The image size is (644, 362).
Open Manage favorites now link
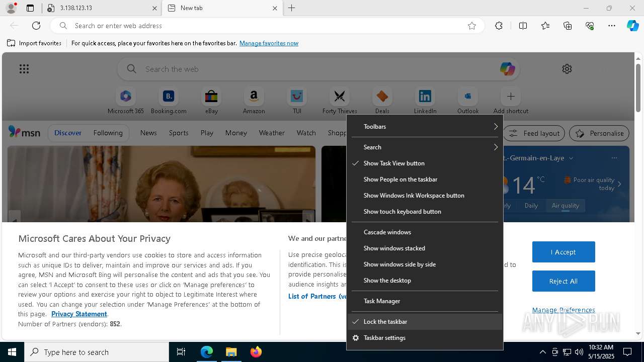point(269,43)
